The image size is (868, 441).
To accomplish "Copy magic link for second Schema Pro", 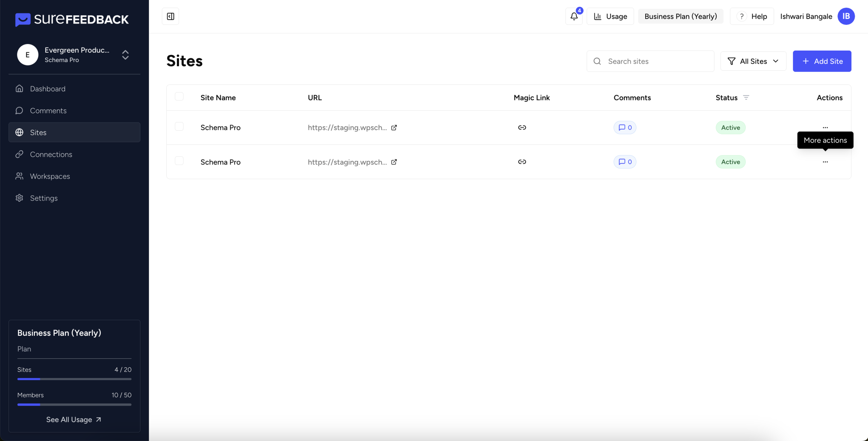I will click(522, 162).
